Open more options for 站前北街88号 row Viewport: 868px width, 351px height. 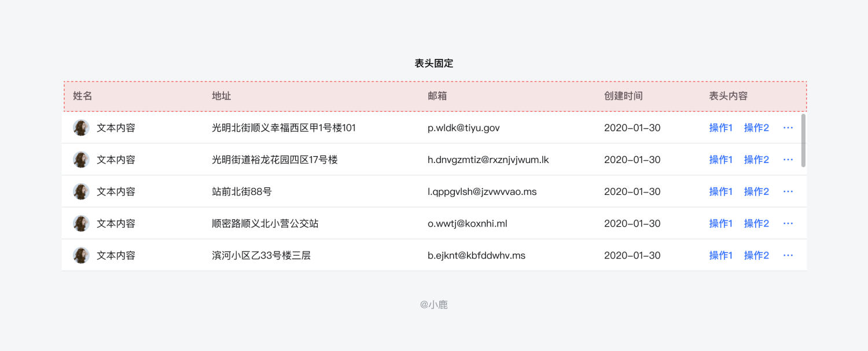(788, 191)
